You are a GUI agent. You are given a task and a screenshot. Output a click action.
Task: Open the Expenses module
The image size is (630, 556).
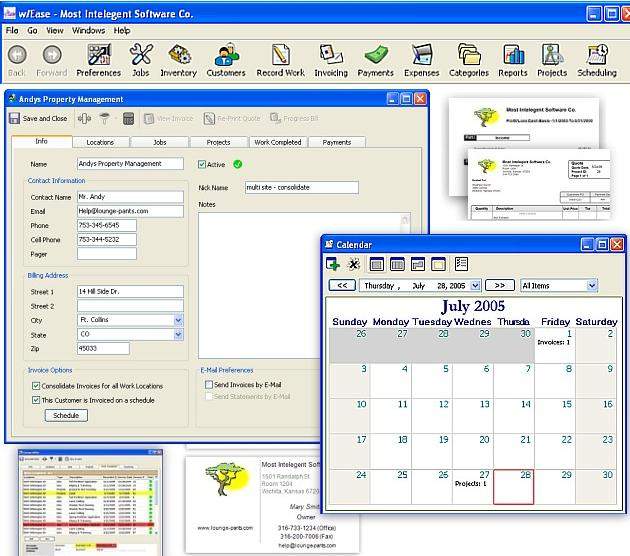click(x=421, y=60)
